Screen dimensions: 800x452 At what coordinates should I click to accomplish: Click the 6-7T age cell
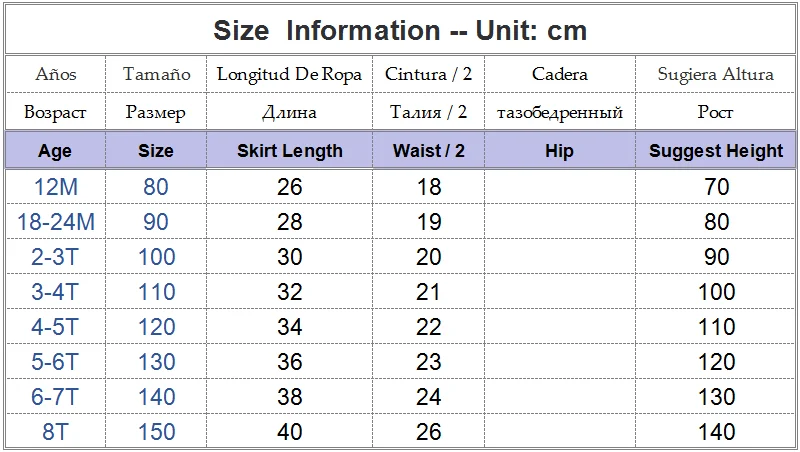[x=54, y=397]
